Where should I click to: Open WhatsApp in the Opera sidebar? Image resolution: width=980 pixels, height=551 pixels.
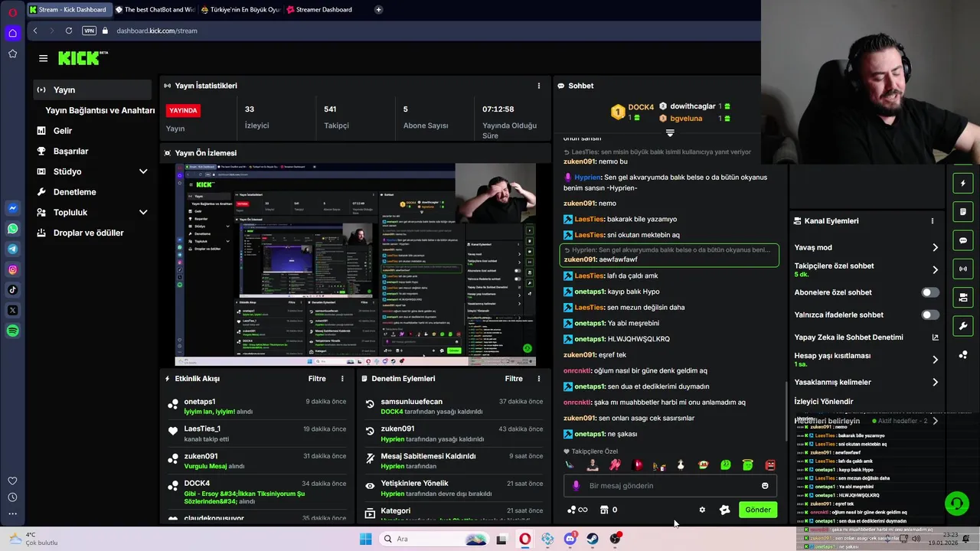(x=12, y=229)
